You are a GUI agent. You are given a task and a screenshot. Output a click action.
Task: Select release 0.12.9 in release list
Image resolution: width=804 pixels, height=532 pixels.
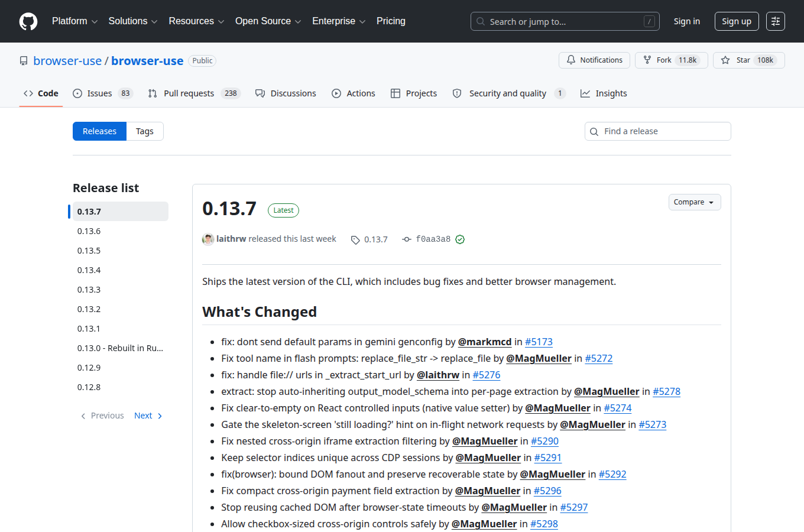point(121,368)
